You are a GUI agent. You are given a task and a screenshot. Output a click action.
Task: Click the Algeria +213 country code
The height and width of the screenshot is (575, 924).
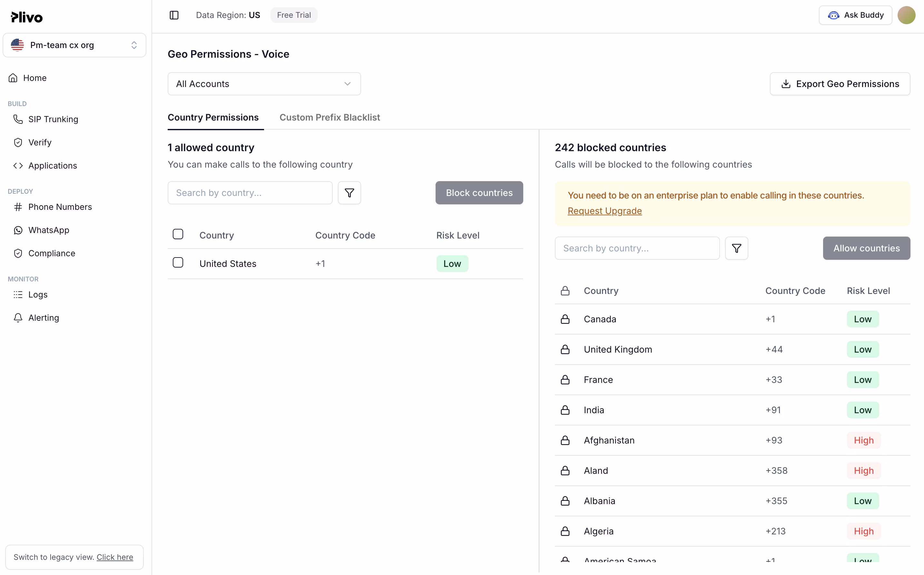776,531
